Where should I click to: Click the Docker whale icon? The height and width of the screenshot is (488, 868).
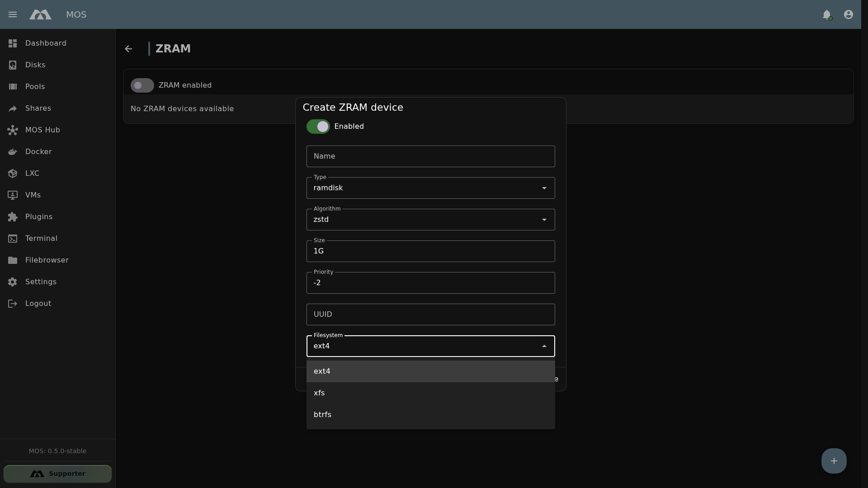tap(13, 152)
